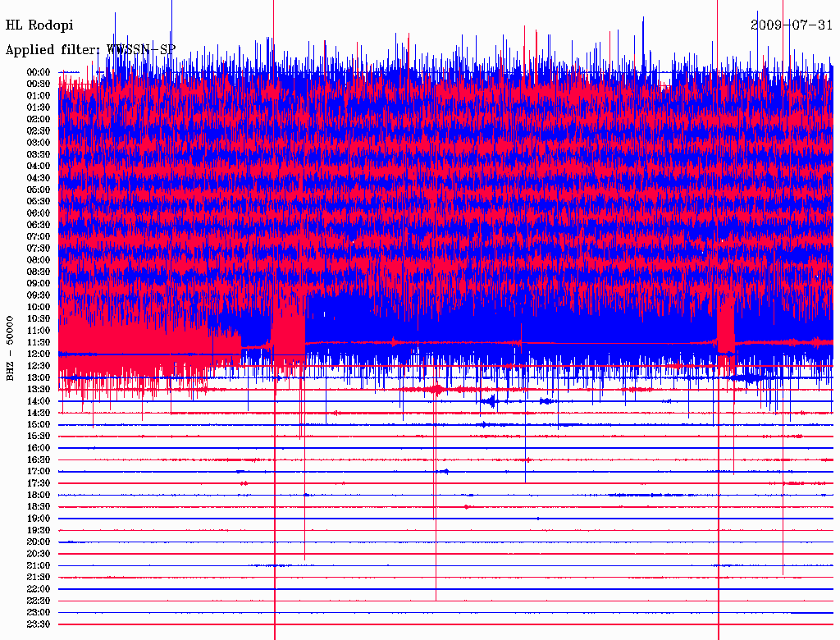Select the 12:30 time label
The width and height of the screenshot is (840, 640).
[39, 366]
